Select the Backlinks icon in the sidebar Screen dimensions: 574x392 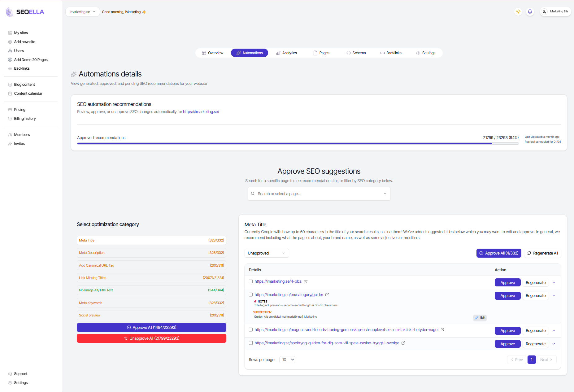click(10, 68)
